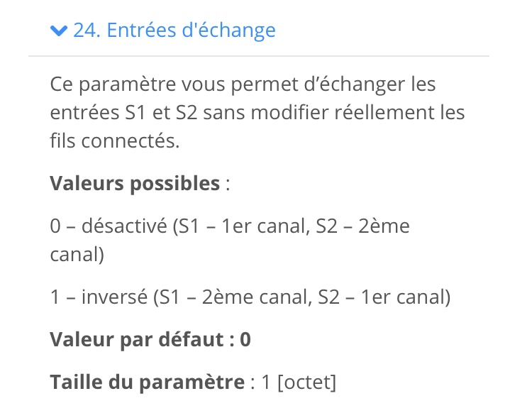Click the bold "Taille du paramètre" label

pyautogui.click(x=148, y=383)
